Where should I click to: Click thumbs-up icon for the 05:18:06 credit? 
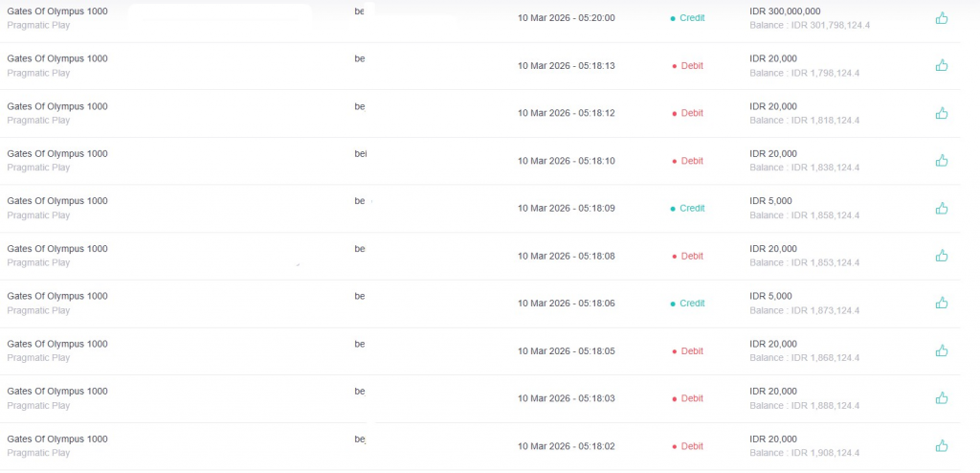(942, 303)
